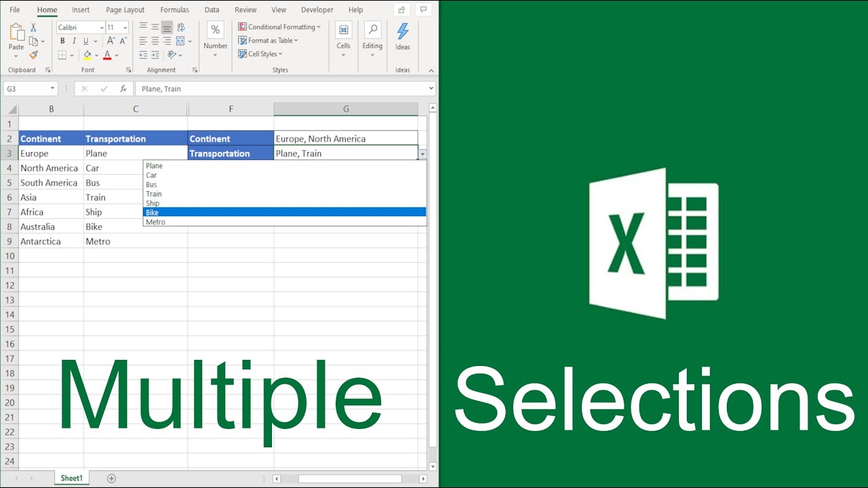Expand Cell Styles gallery
Screen dimensions: 868x488
[260, 54]
